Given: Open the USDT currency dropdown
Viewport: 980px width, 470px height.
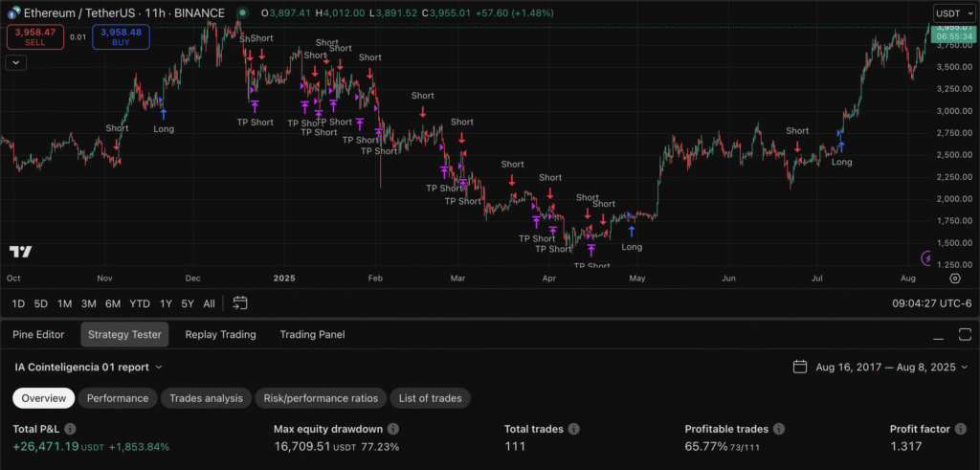Looking at the screenshot, I should click(953, 13).
